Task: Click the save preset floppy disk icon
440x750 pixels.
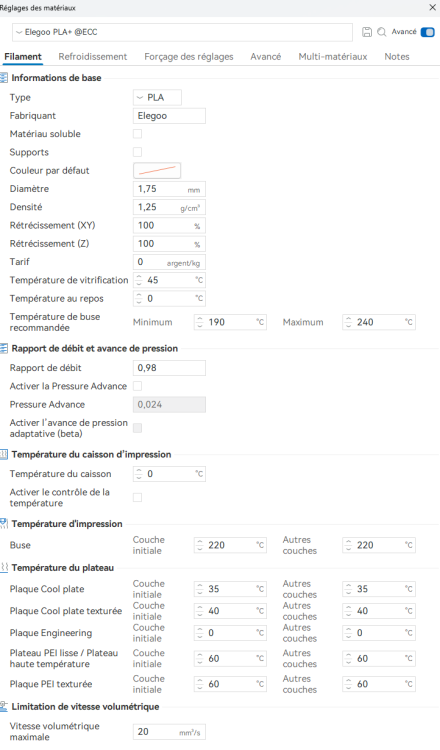Action: pos(367,32)
